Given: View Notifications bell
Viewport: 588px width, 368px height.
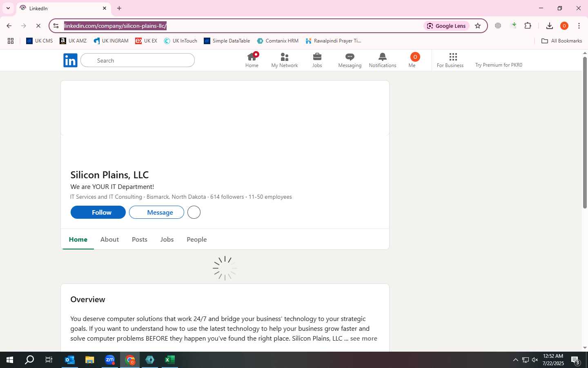Looking at the screenshot, I should (383, 60).
